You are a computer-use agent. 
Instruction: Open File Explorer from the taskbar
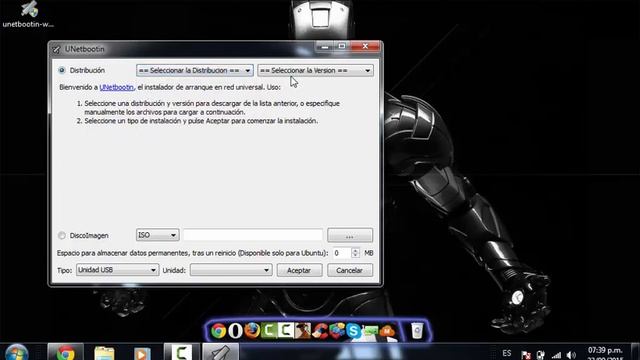click(104, 353)
